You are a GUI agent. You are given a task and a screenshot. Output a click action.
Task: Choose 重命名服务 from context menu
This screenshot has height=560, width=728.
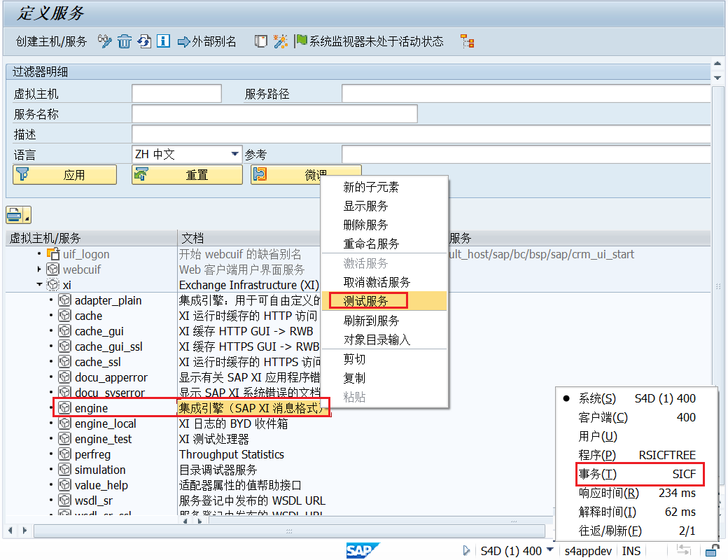tap(384, 244)
